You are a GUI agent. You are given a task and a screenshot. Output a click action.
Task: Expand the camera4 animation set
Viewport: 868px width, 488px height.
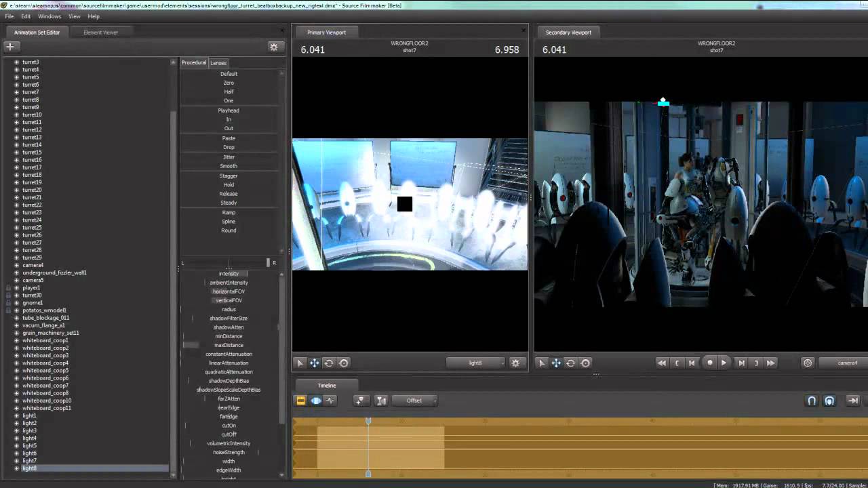(x=16, y=266)
